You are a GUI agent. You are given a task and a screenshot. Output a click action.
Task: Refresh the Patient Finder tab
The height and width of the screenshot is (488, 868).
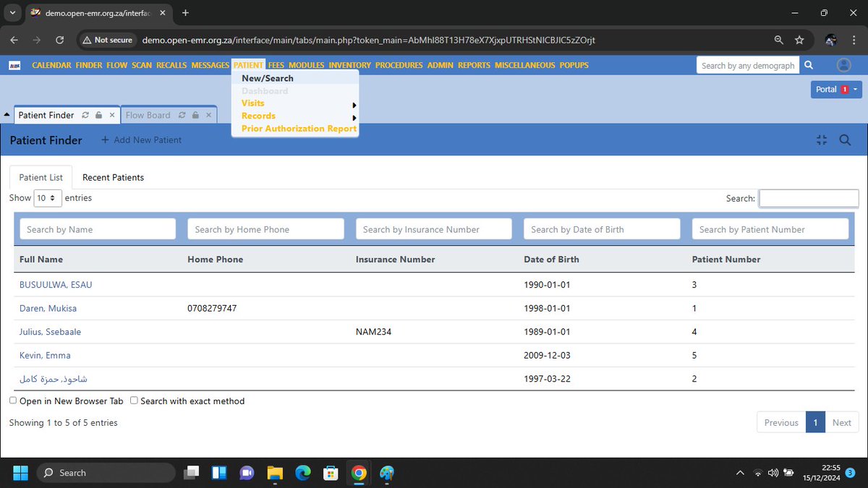[x=85, y=115]
